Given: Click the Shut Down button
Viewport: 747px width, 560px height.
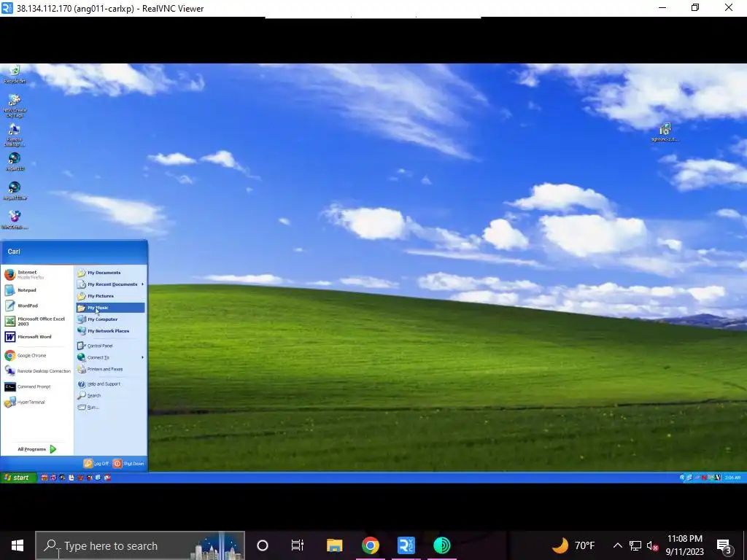Looking at the screenshot, I should pos(128,463).
